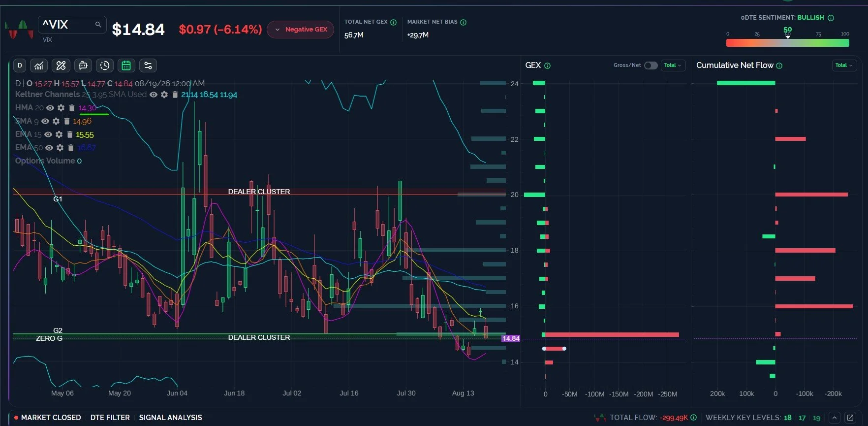868x426 pixels.
Task: Click the Cumulative Net Flow info icon
Action: (x=779, y=66)
